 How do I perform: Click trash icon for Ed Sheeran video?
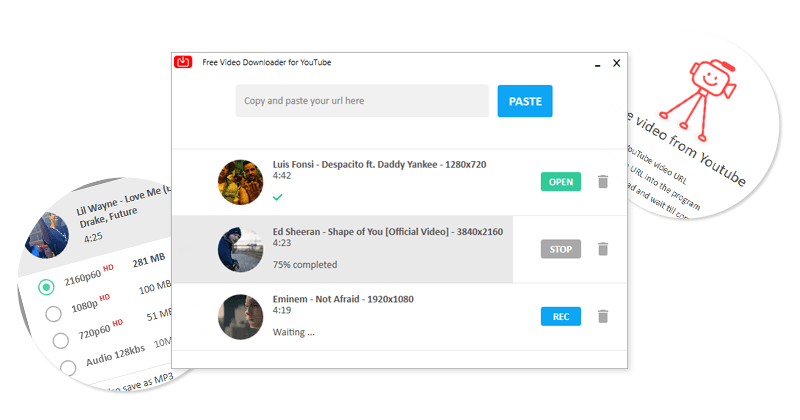click(x=602, y=249)
